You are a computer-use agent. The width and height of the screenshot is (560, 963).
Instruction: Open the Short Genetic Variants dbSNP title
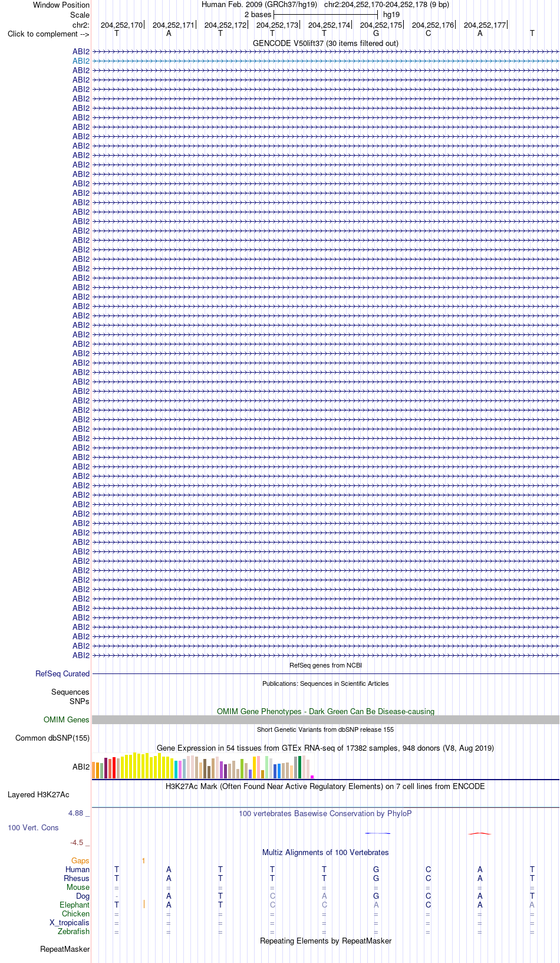coord(325,729)
